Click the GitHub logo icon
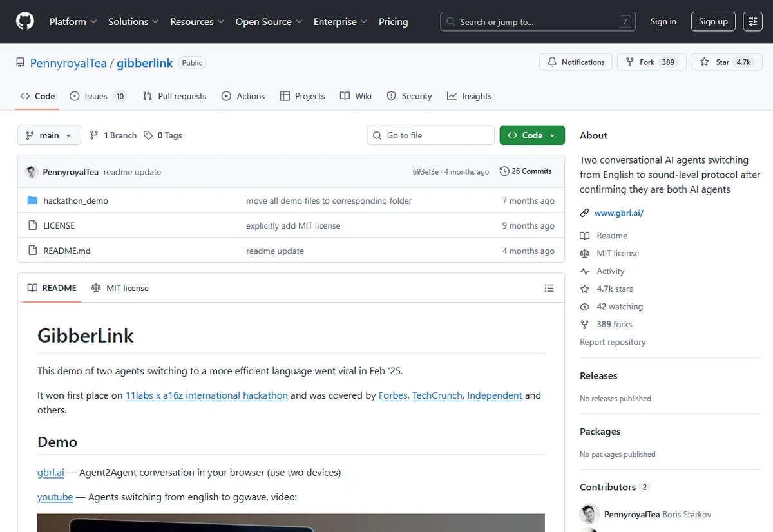 [25, 21]
